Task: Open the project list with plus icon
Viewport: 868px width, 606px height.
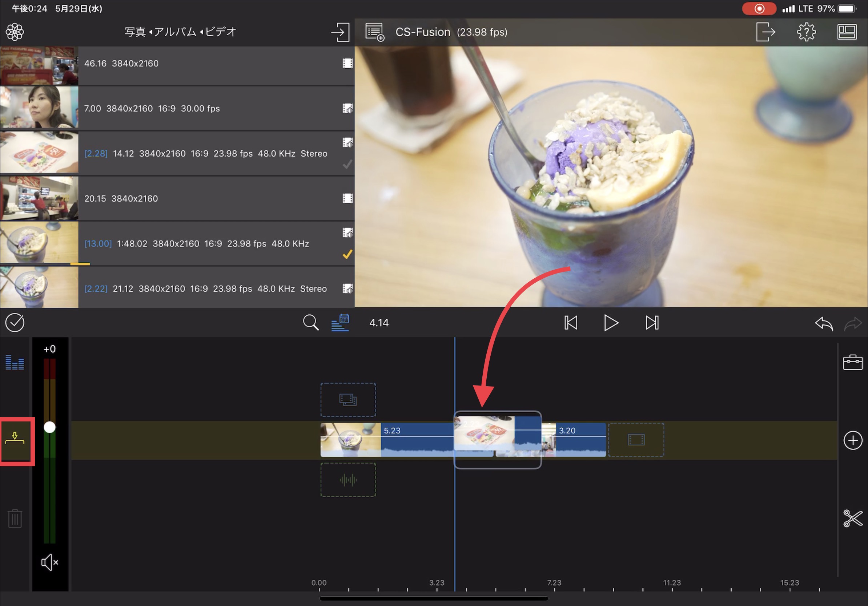Action: [x=374, y=32]
